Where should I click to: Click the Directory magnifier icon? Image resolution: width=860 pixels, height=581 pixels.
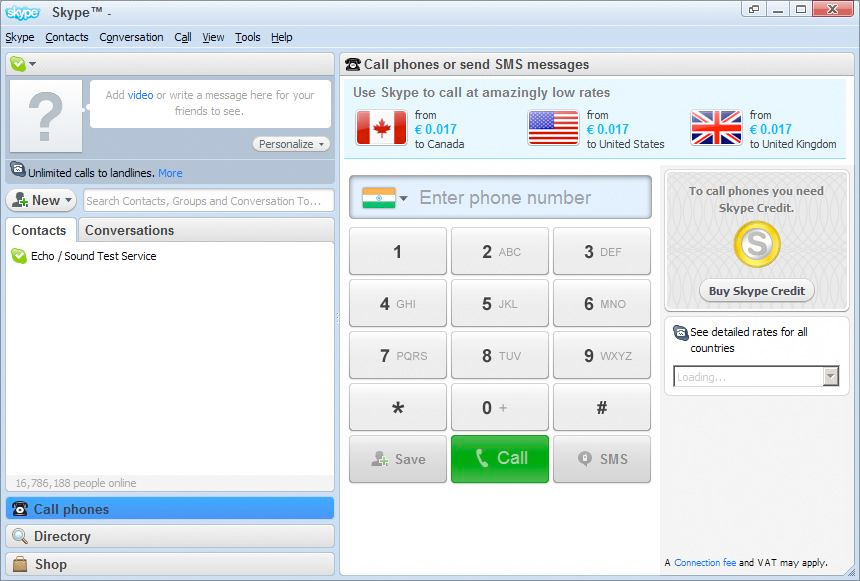coord(20,536)
